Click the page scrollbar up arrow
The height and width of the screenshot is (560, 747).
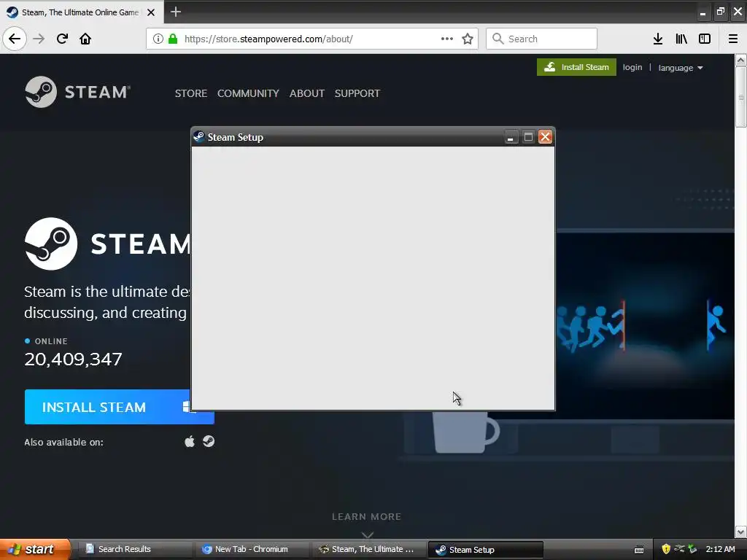pyautogui.click(x=740, y=61)
